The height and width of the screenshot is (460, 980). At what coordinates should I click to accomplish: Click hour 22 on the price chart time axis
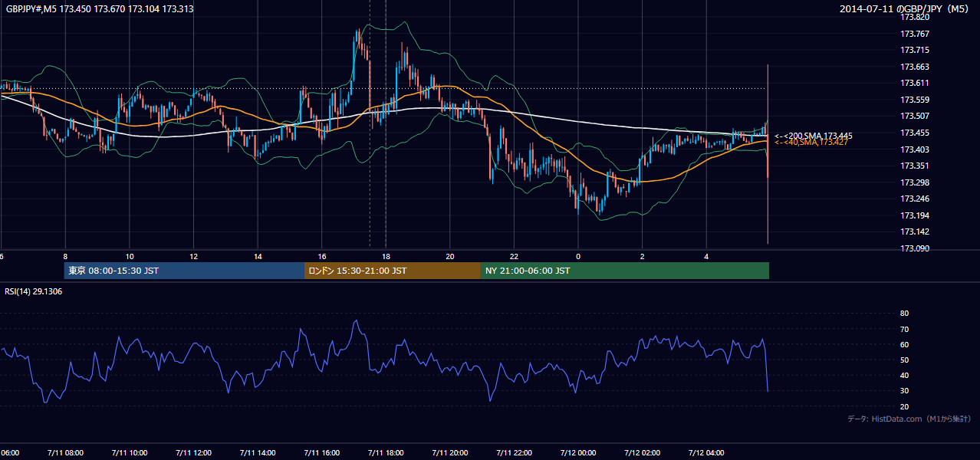(x=515, y=256)
